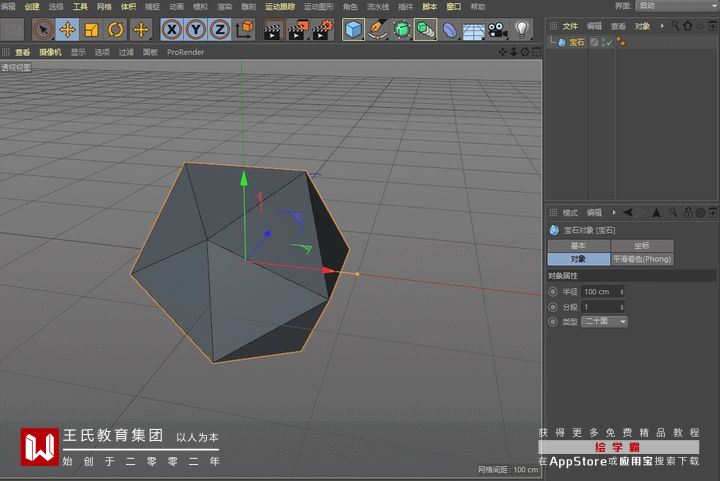Open the 界面 layout dropdown
This screenshot has height=481, width=720.
click(x=678, y=6)
